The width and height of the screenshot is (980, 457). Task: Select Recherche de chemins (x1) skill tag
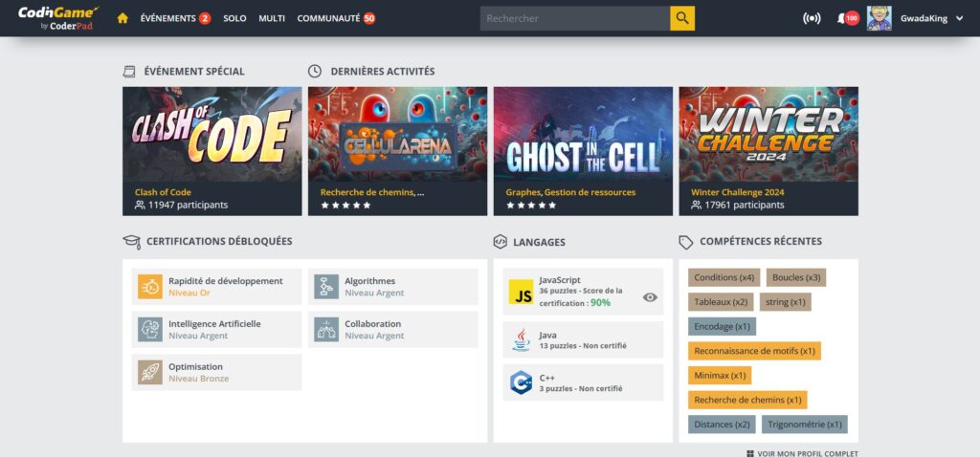pos(747,400)
